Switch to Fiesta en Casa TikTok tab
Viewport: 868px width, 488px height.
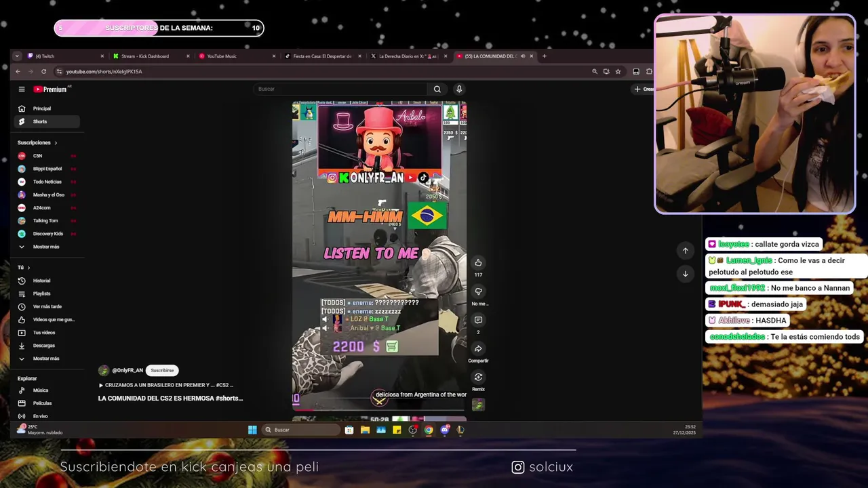323,56
